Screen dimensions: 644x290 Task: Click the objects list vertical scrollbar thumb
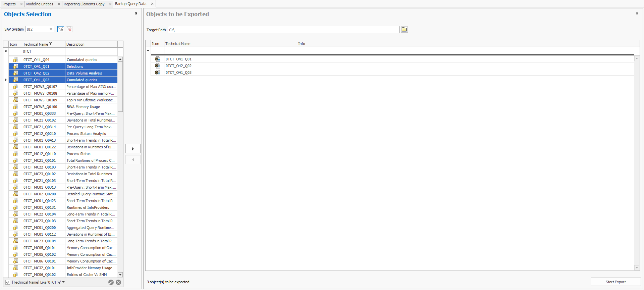(120, 87)
